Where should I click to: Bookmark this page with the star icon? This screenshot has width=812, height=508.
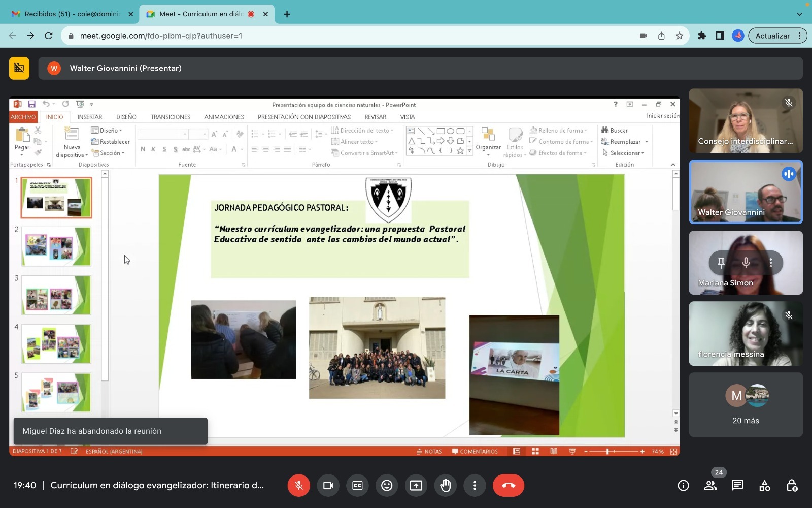point(679,36)
